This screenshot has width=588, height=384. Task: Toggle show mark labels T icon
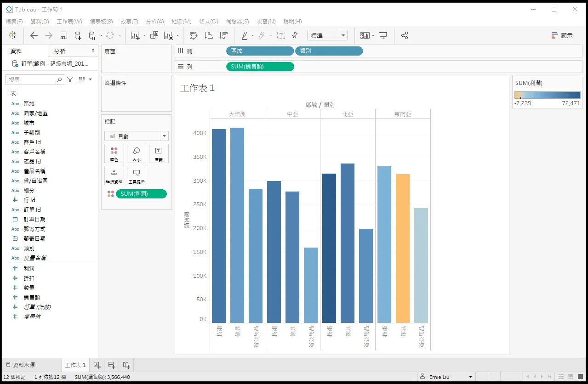pyautogui.click(x=281, y=35)
